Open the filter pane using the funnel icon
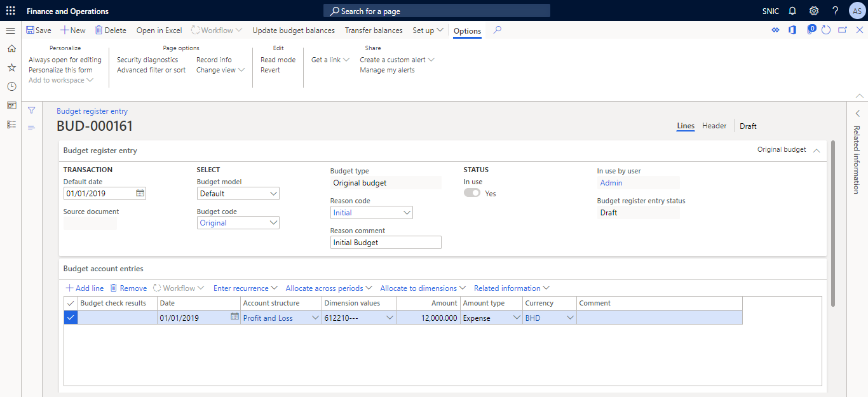The image size is (868, 397). point(31,109)
